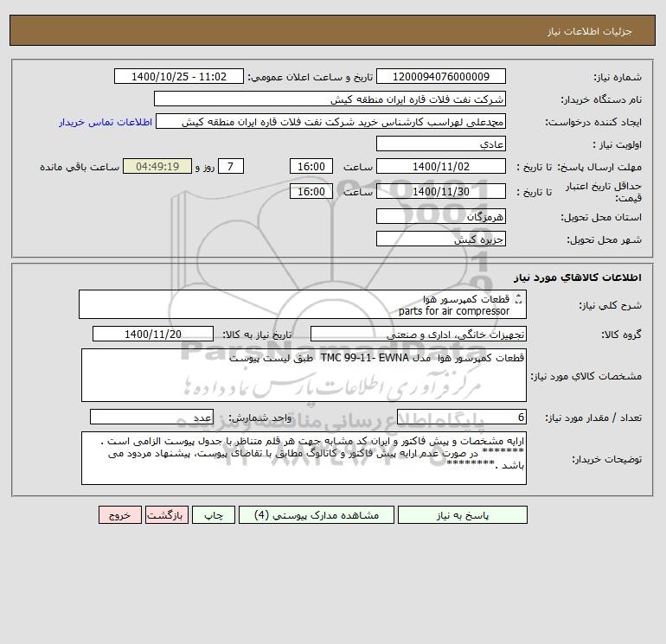Image resolution: width=666 pixels, height=644 pixels.
Task: Click the 16:00 time field beside 1400/11/30
Action: [311, 191]
